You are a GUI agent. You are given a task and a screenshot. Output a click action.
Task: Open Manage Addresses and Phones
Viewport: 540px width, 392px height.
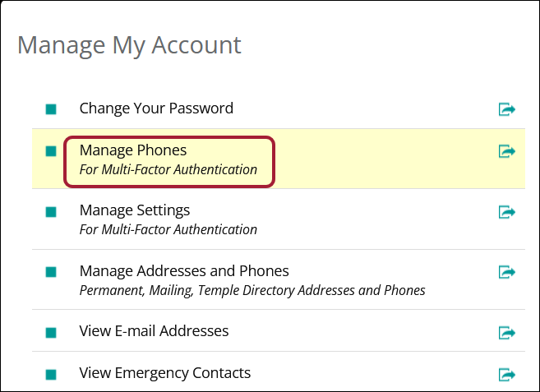click(x=184, y=270)
